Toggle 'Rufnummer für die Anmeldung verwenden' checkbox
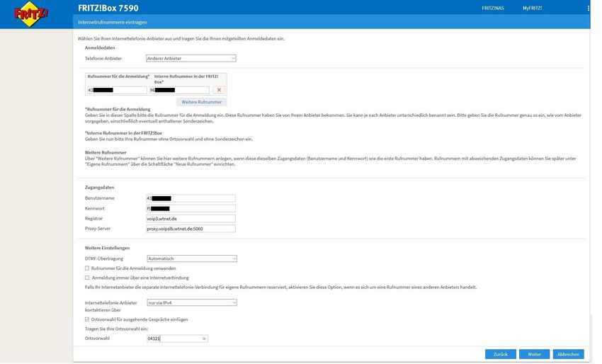 [x=87, y=268]
